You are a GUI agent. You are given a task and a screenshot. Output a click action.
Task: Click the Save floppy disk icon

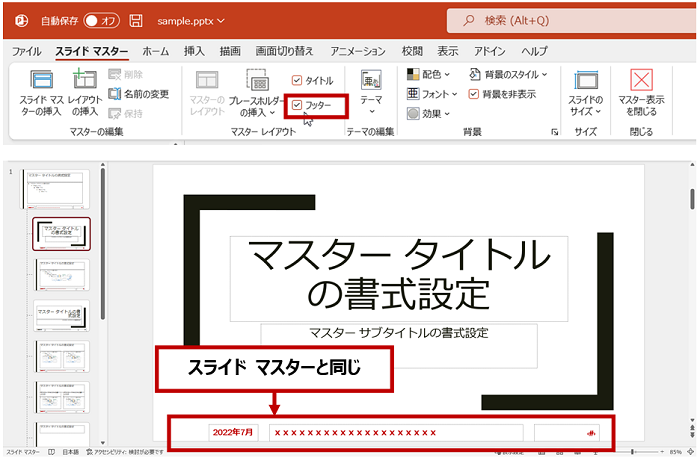[x=136, y=20]
